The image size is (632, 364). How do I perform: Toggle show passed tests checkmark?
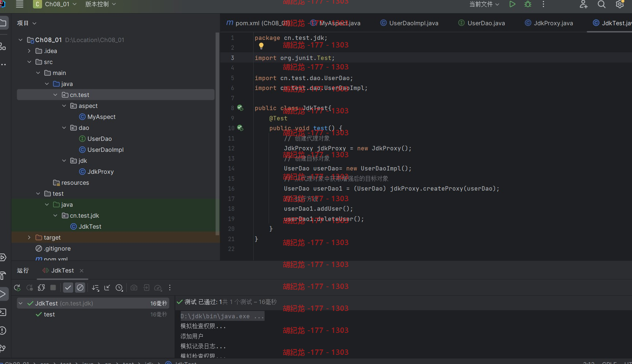(x=68, y=288)
